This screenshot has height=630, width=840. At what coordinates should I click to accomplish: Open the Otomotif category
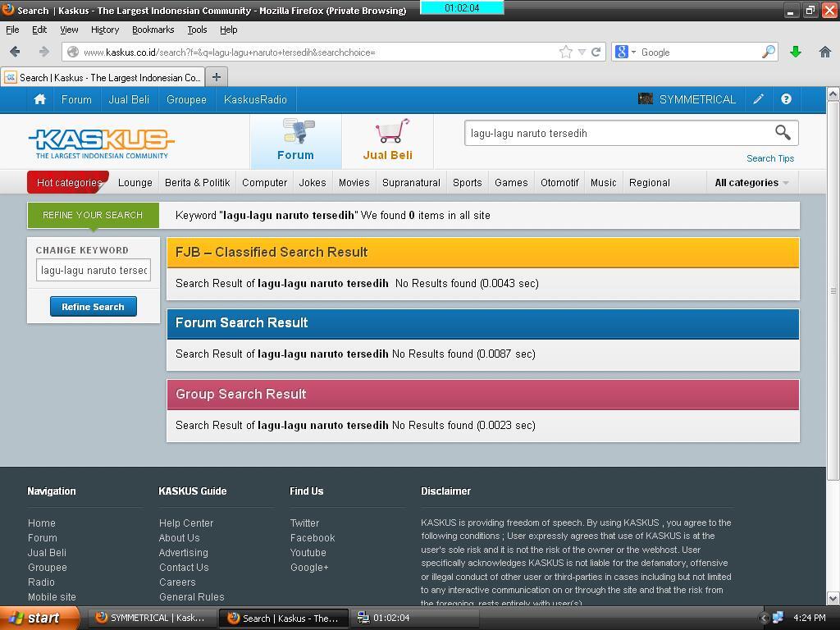559,183
